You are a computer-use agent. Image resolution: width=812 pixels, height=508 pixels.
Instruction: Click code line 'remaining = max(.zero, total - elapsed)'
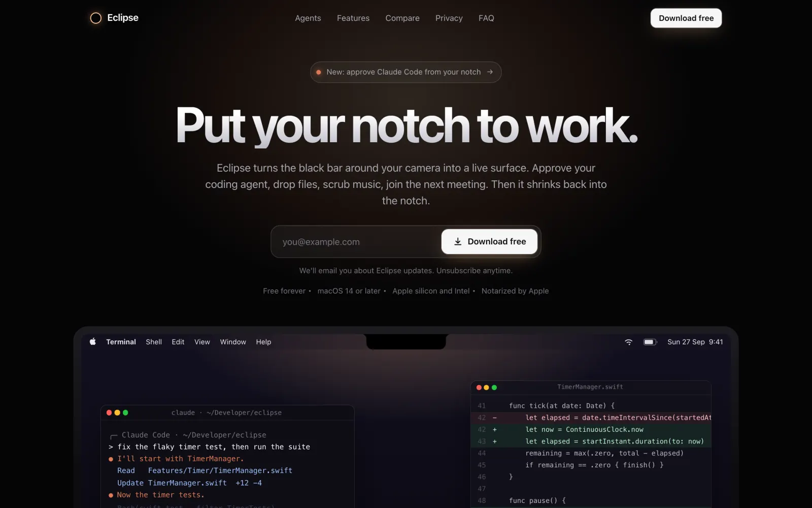coord(604,453)
